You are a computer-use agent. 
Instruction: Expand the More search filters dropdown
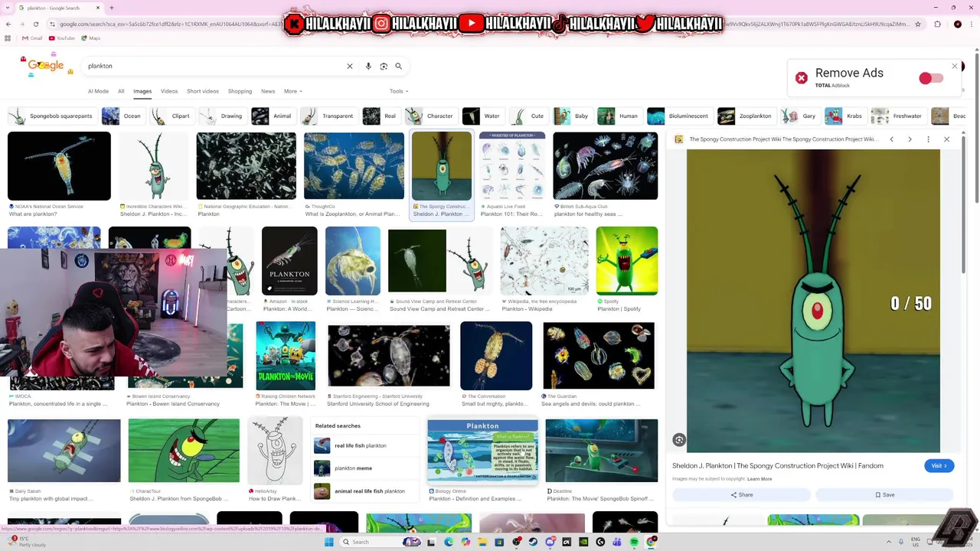click(x=293, y=91)
